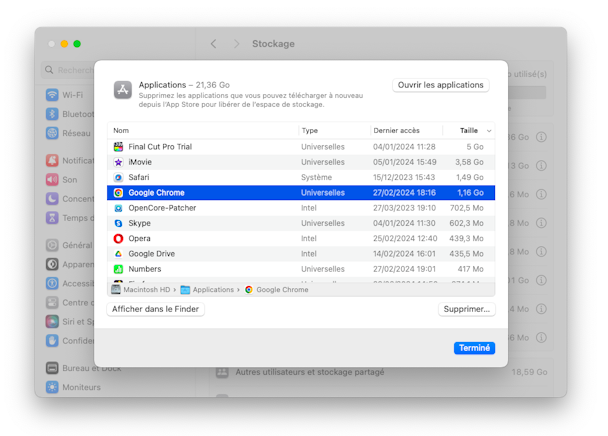Click the red Opera icon
The height and width of the screenshot is (436, 608).
point(118,239)
